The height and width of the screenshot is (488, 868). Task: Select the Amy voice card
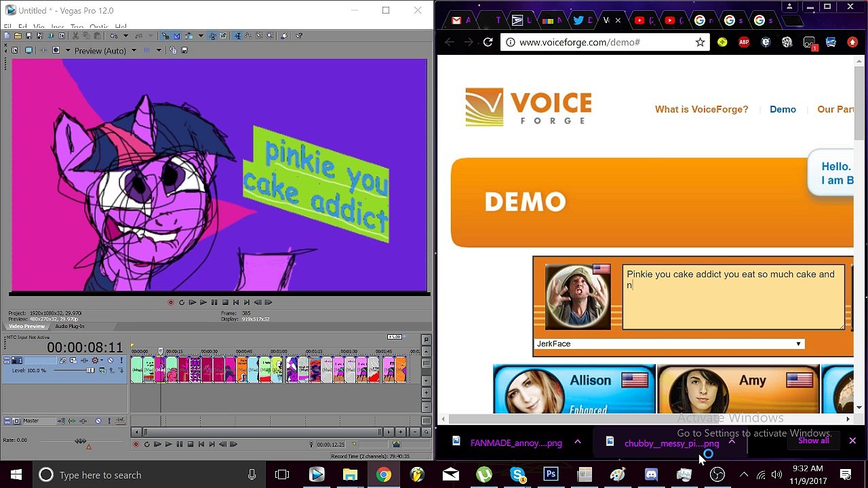(738, 389)
